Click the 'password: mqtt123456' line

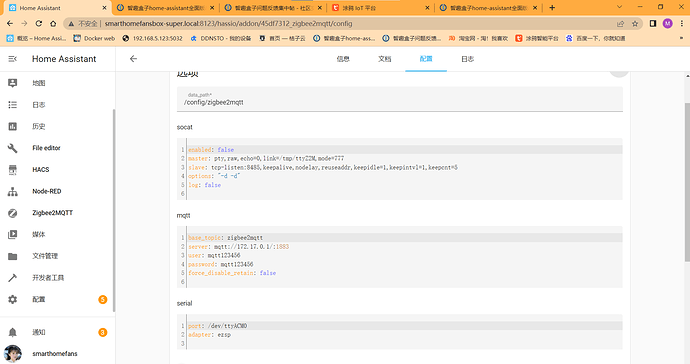point(221,264)
